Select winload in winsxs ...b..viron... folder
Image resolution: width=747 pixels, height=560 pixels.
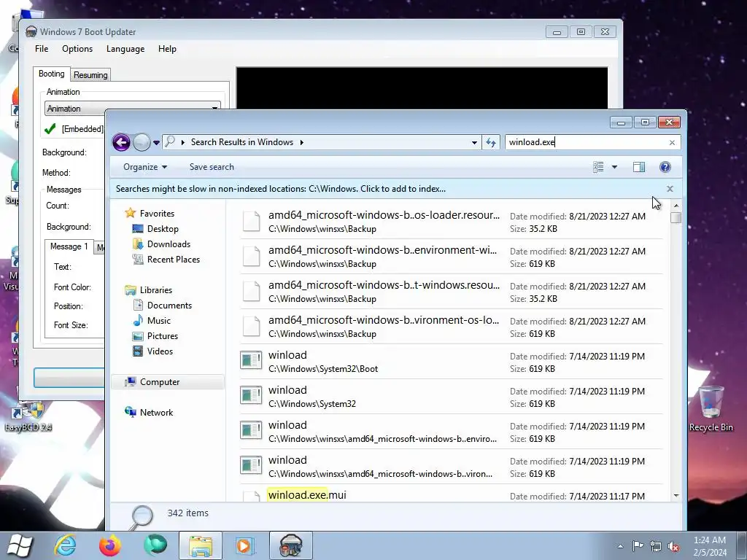(451, 467)
